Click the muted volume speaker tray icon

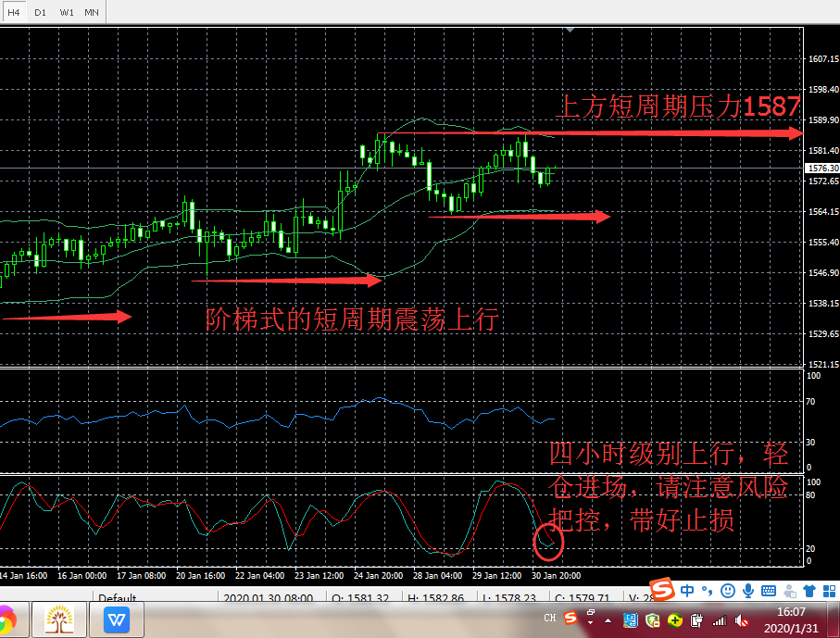[x=742, y=620]
